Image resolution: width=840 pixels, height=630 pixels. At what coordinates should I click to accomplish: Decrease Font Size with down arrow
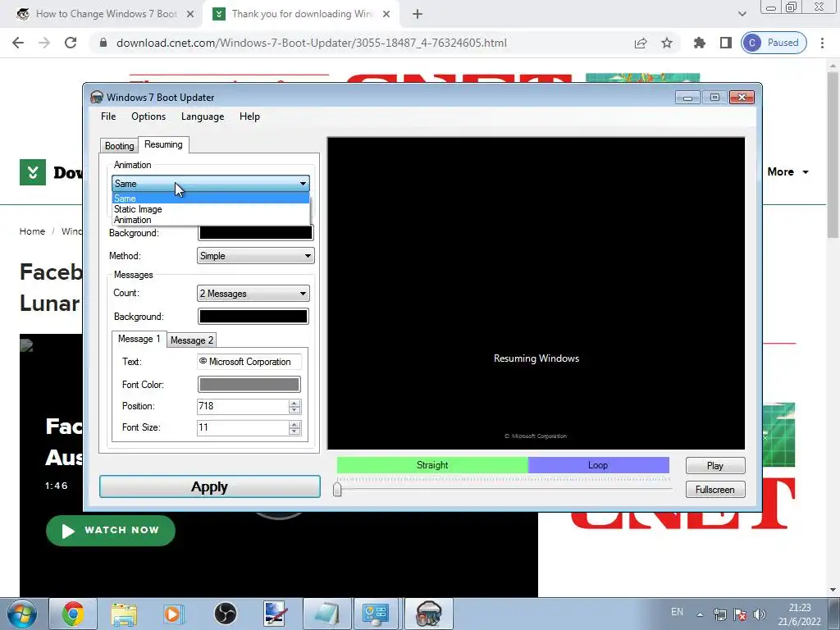point(294,431)
